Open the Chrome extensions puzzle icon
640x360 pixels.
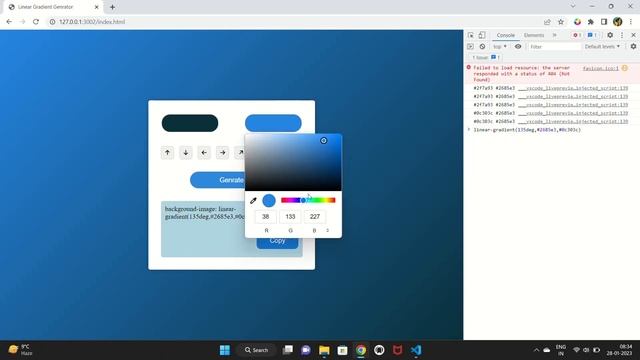591,22
